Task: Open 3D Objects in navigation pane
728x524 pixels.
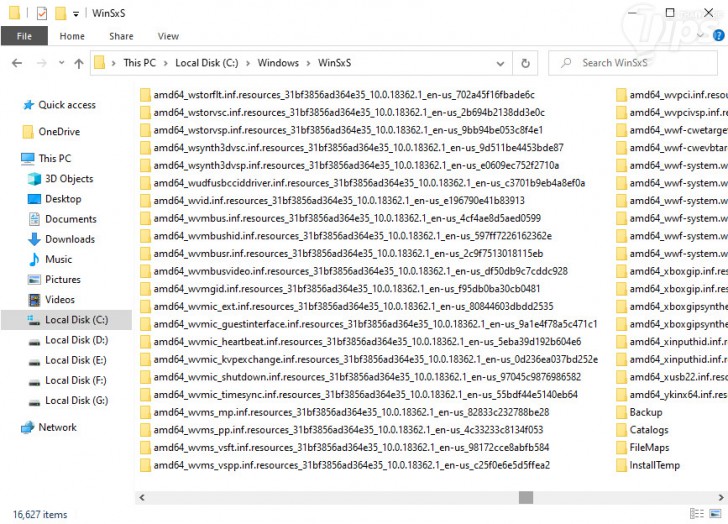Action: coord(60,179)
